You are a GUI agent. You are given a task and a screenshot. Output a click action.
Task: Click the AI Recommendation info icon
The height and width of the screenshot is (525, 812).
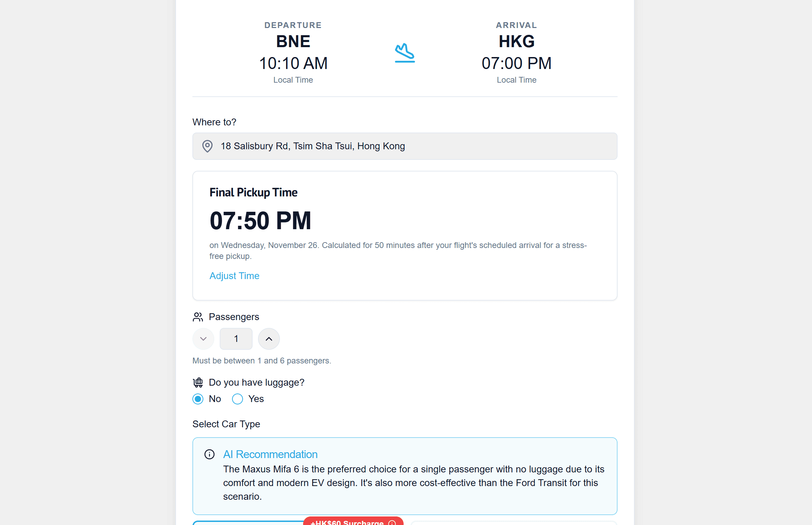[209, 454]
